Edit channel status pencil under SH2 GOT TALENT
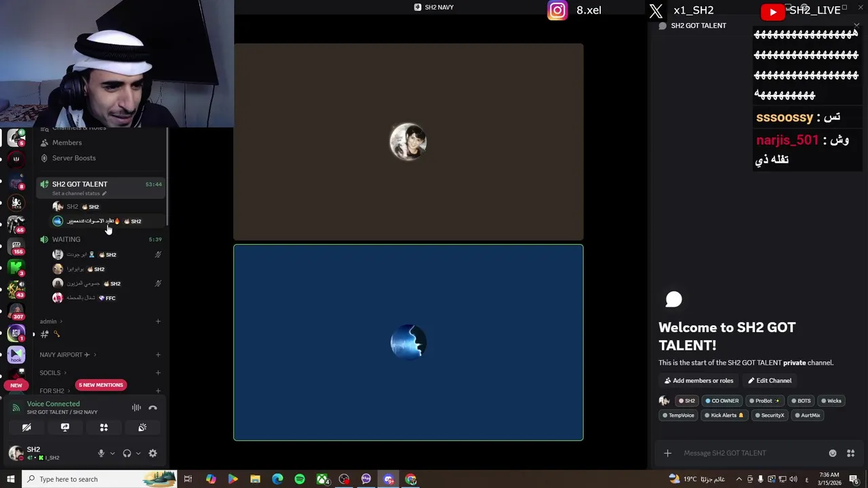Image resolution: width=868 pixels, height=488 pixels. 104,193
